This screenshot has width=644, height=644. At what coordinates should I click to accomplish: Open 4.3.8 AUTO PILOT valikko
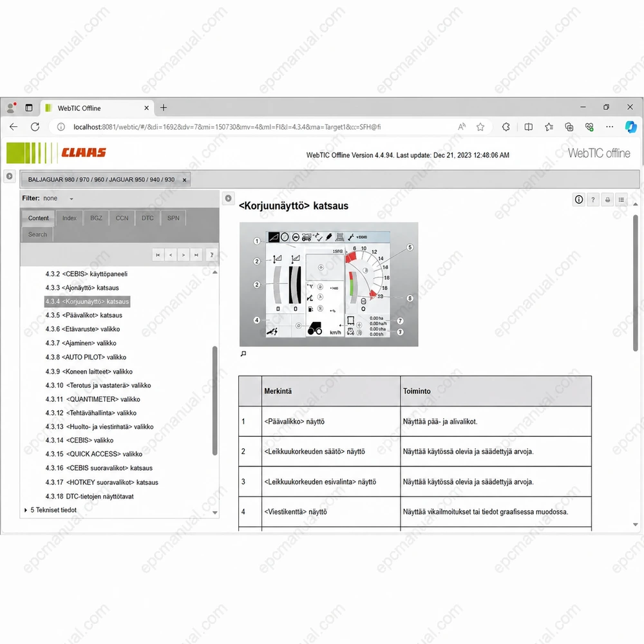pyautogui.click(x=86, y=357)
